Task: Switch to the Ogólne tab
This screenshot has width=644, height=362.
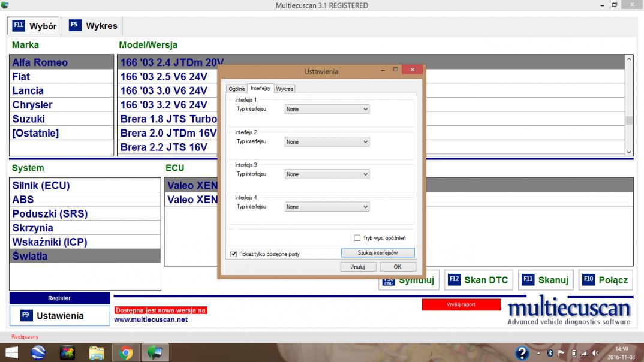Action: pos(237,89)
